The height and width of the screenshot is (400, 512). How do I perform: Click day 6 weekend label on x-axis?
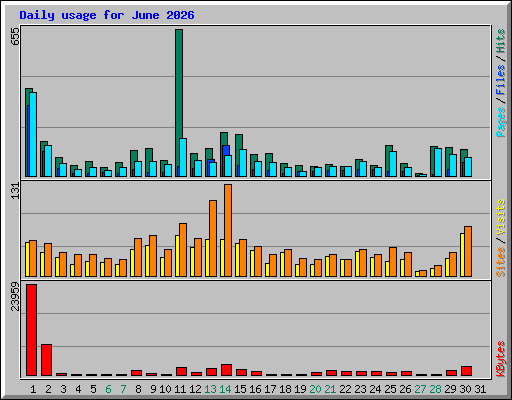pos(108,389)
